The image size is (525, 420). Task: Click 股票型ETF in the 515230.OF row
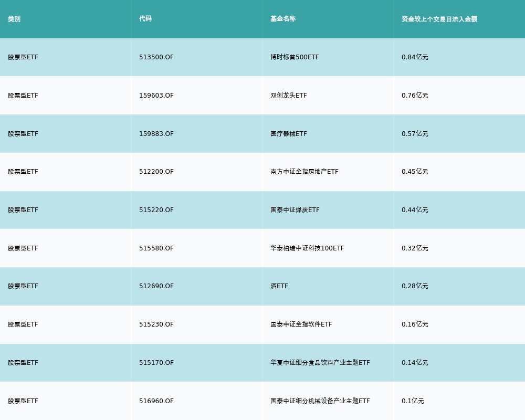tap(23, 324)
